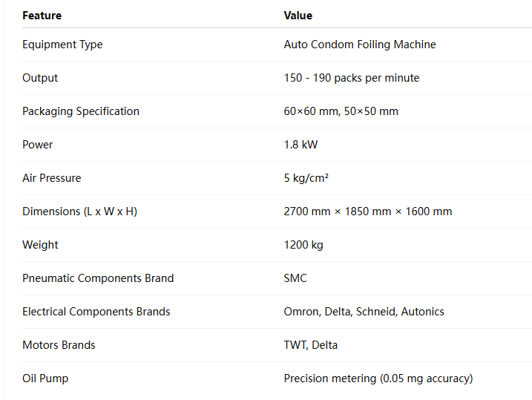Click the 1.8 kW value
Viewport: 532px width, 400px height.
(x=301, y=145)
